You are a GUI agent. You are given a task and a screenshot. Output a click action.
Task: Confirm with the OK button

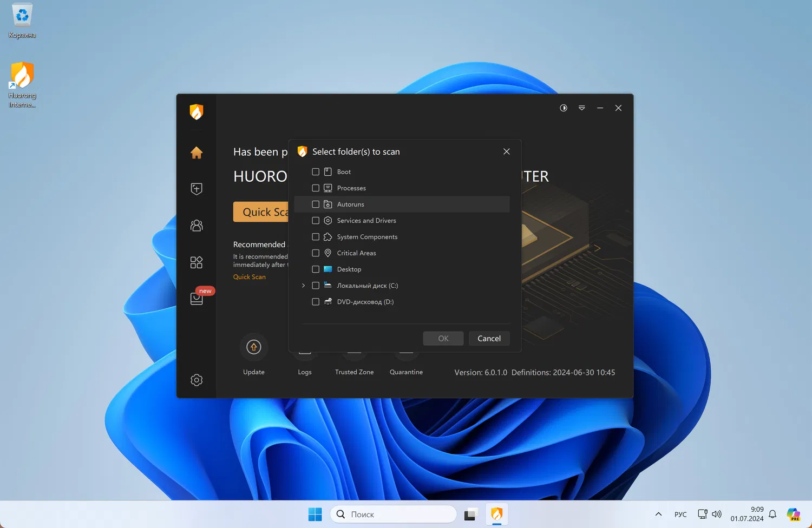[443, 339]
